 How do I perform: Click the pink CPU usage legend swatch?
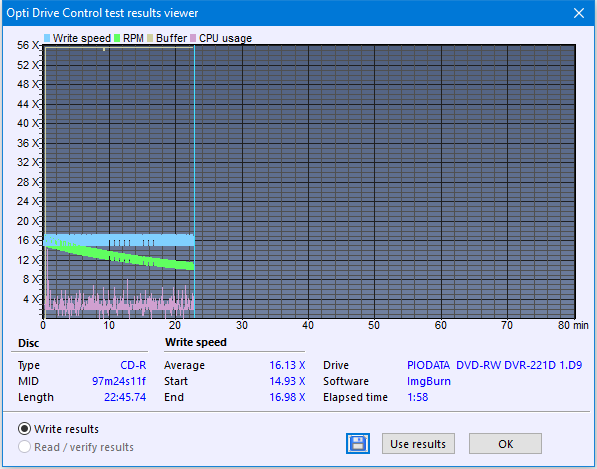click(x=193, y=38)
